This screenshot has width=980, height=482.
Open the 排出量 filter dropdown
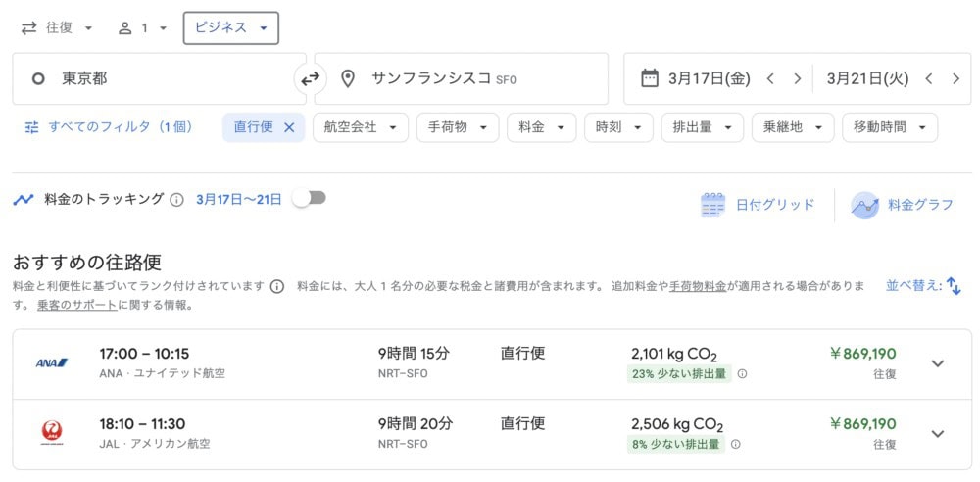[703, 127]
